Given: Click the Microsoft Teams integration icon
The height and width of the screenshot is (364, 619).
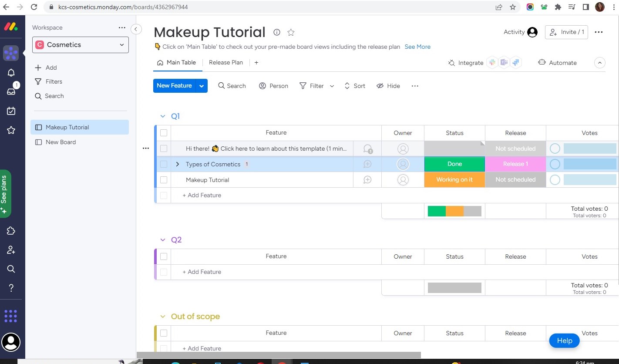Looking at the screenshot, I should [504, 63].
